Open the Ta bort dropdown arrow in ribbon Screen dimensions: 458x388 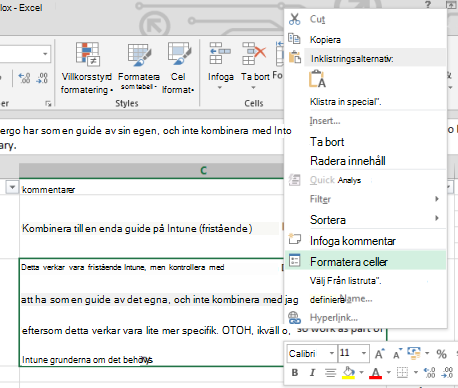(253, 88)
